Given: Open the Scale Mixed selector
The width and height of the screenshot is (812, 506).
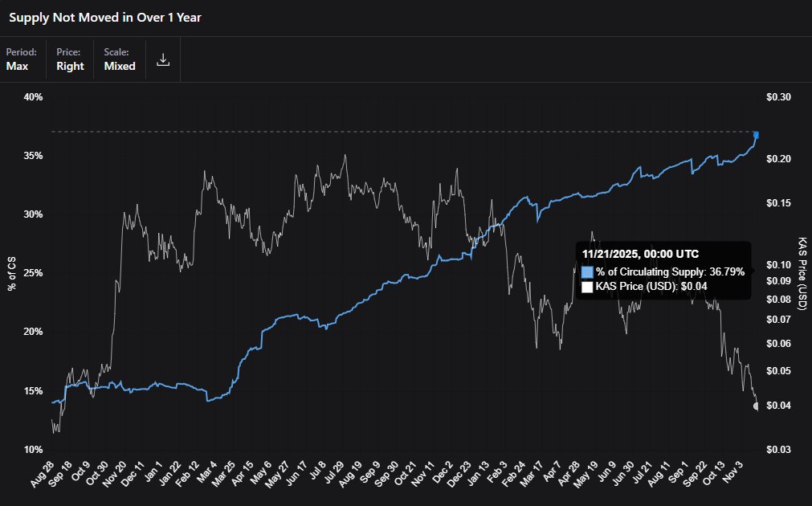Looking at the screenshot, I should 120,59.
